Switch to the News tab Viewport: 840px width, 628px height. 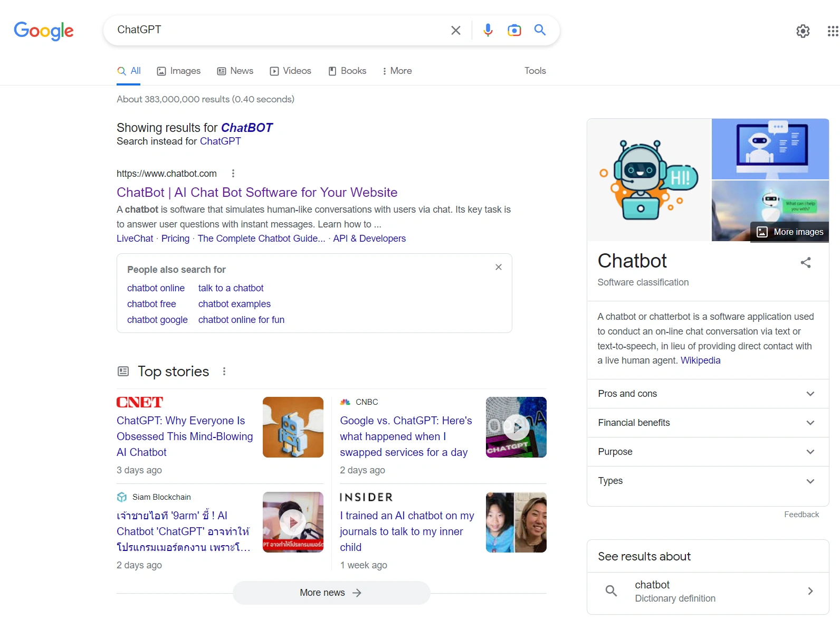click(x=235, y=71)
